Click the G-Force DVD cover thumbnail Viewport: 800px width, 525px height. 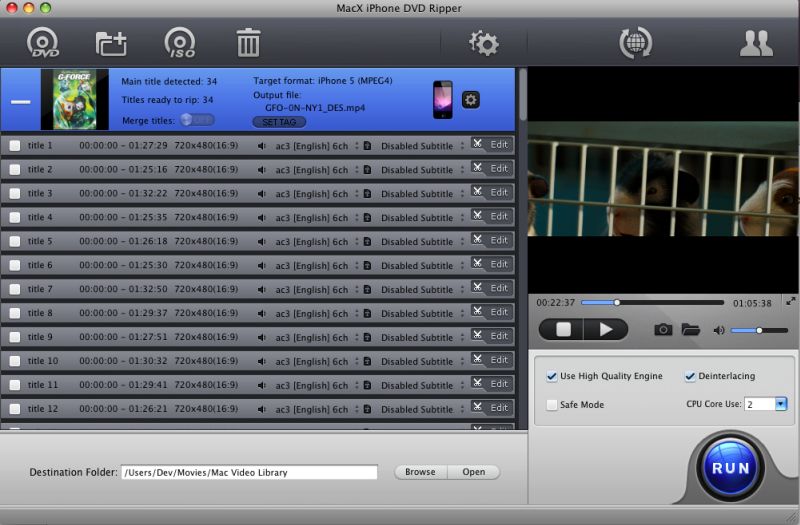(x=74, y=99)
